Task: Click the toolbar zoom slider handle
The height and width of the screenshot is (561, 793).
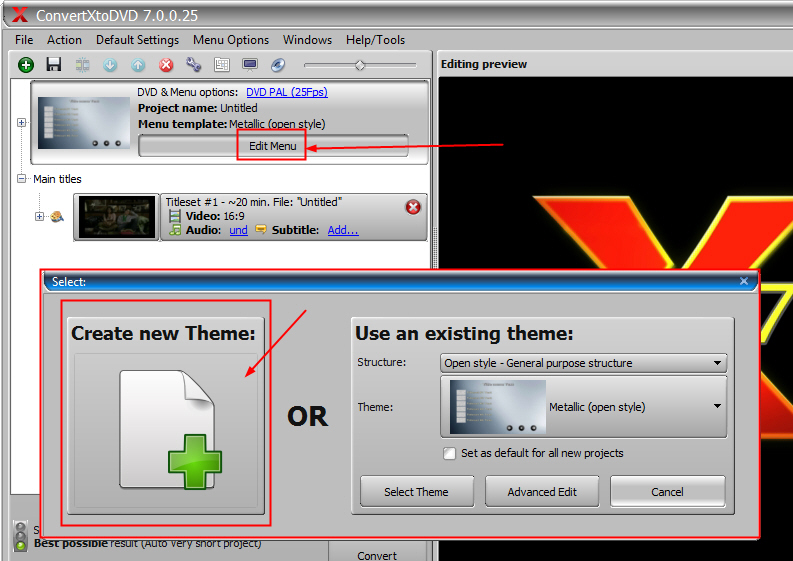Action: [360, 65]
